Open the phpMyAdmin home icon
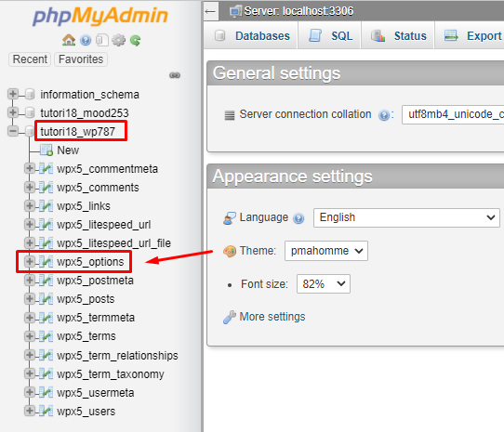Image resolution: width=504 pixels, height=432 pixels. click(69, 40)
